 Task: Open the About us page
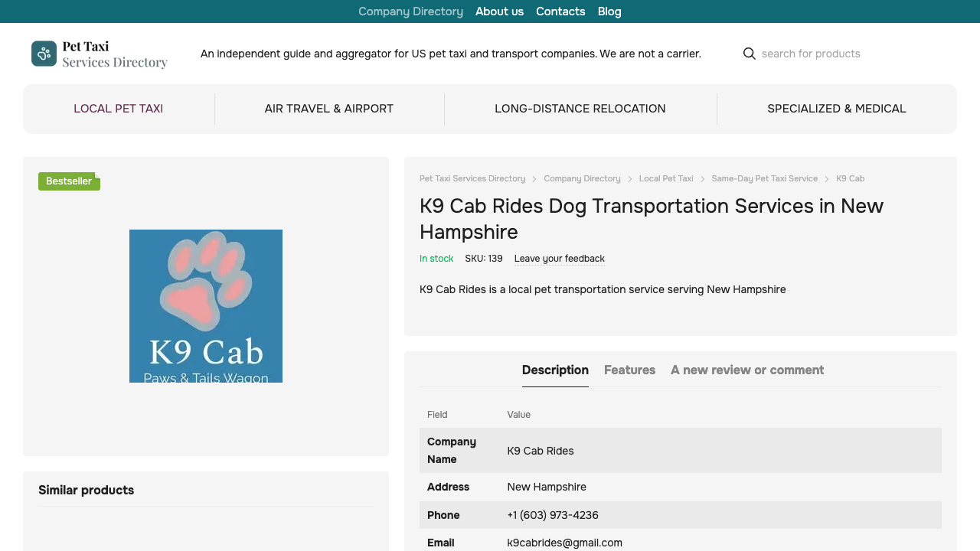(499, 11)
